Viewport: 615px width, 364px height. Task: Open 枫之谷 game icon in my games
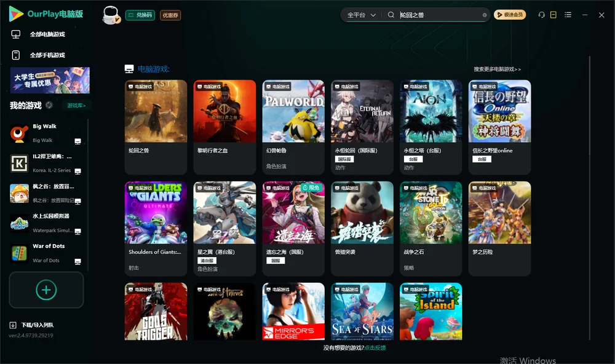click(19, 193)
